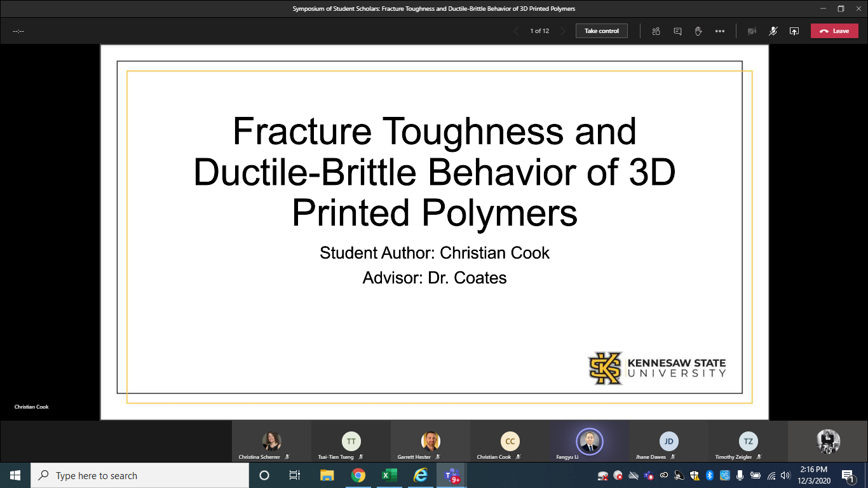Turn on the camera
The width and height of the screenshot is (868, 488).
click(752, 31)
